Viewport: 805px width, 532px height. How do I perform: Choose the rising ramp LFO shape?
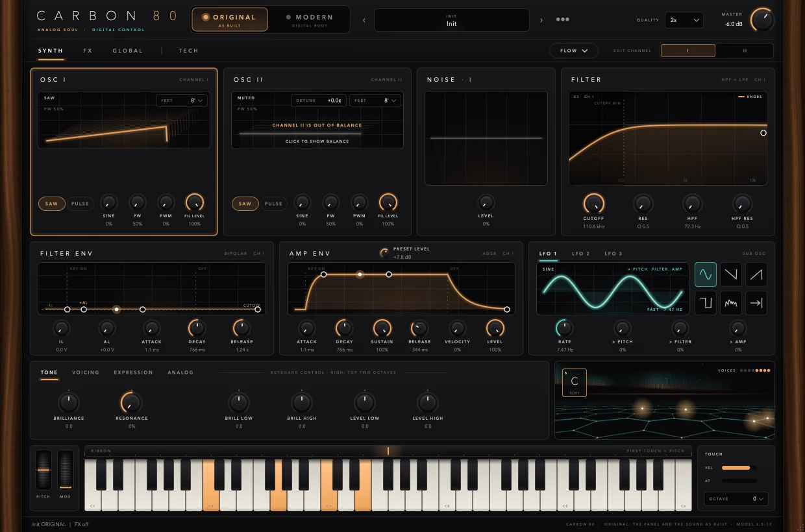[x=756, y=274]
